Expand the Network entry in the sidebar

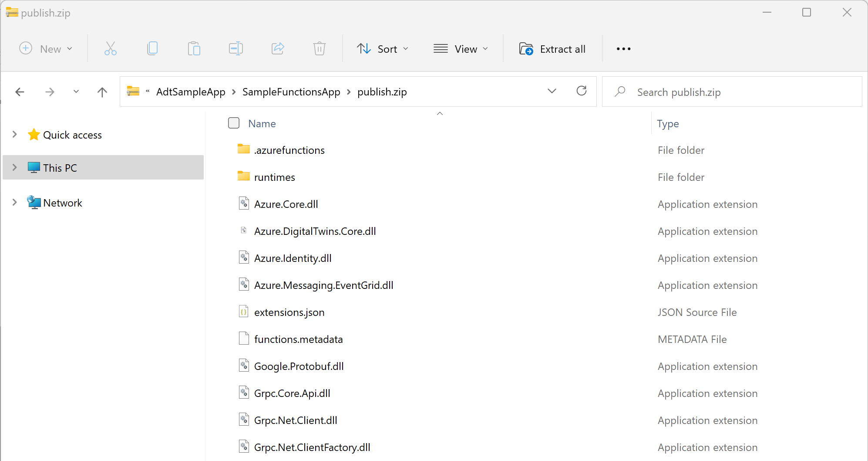pyautogui.click(x=14, y=202)
